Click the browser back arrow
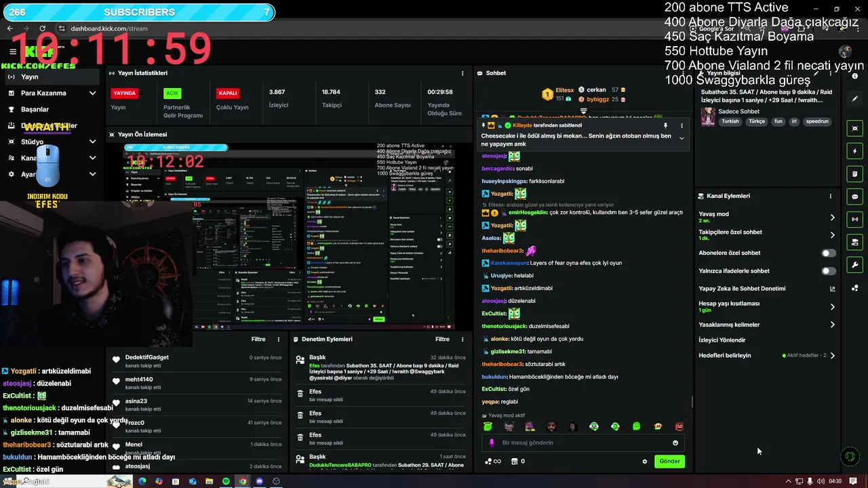The height and width of the screenshot is (488, 868). (x=9, y=28)
